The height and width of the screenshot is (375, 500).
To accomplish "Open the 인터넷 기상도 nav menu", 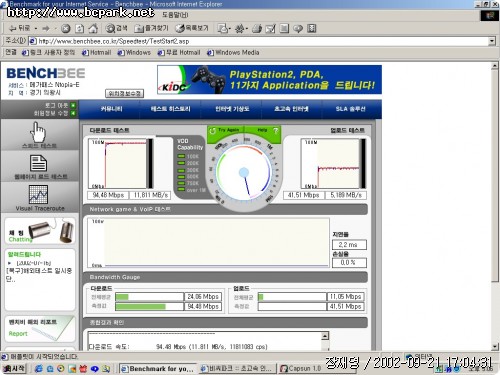I will [232, 109].
